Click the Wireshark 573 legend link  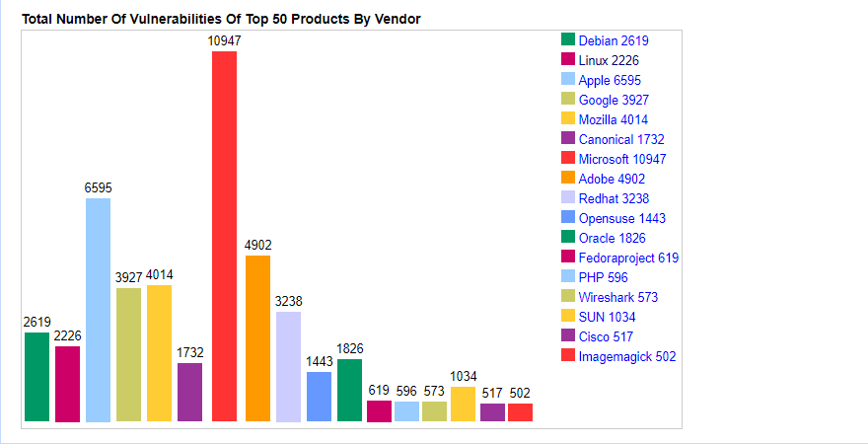click(x=618, y=297)
